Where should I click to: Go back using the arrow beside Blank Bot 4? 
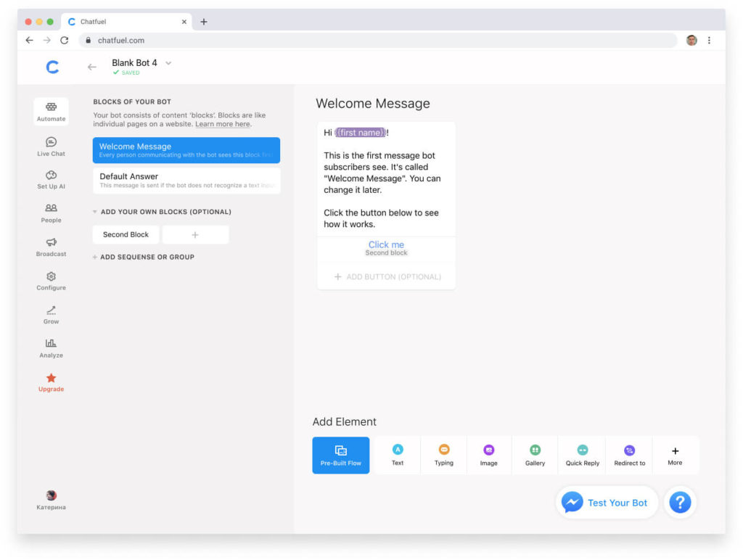click(x=92, y=67)
